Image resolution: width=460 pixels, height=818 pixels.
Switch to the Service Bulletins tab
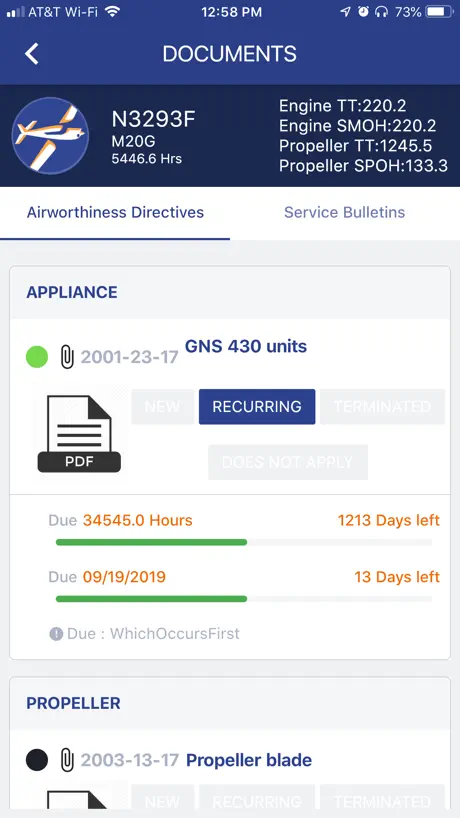click(x=344, y=212)
